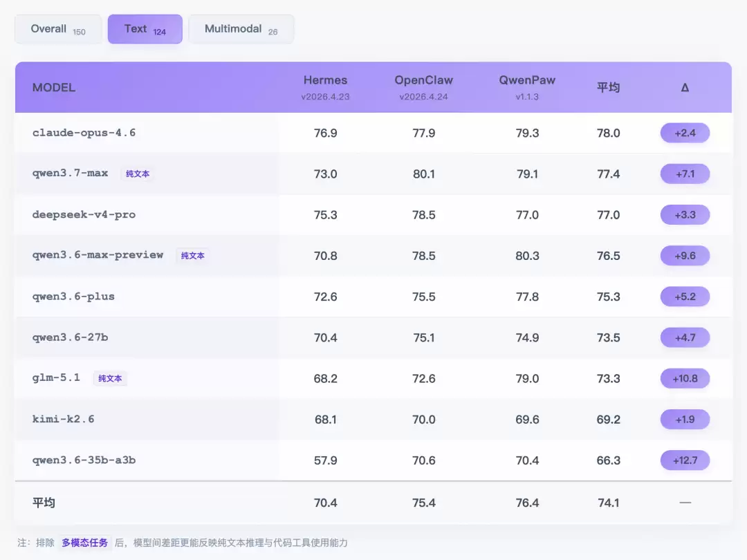Viewport: 747px width, 560px height.
Task: Click the 平均 label in the bottom row
Action: pyautogui.click(x=44, y=503)
